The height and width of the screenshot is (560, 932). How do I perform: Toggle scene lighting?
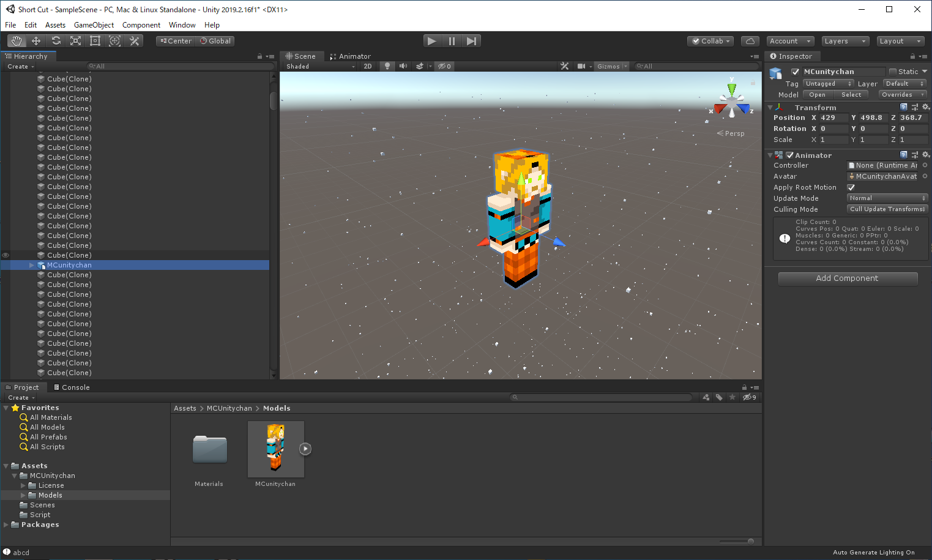387,66
